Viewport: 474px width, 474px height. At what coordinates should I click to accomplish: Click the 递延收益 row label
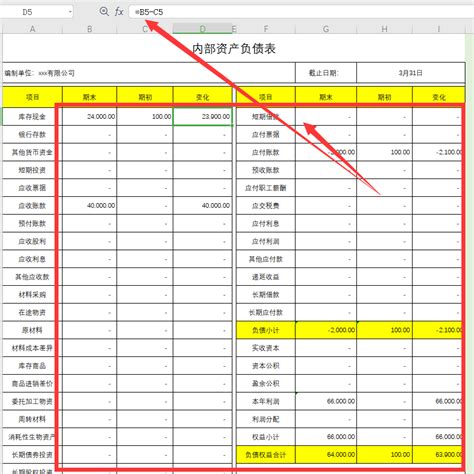[266, 277]
